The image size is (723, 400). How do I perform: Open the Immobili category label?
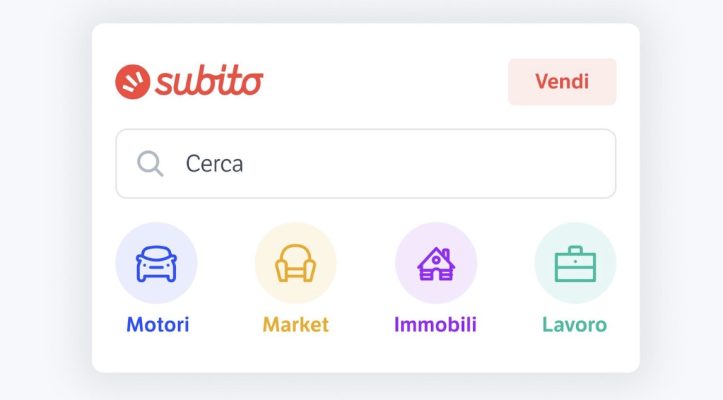coord(435,325)
